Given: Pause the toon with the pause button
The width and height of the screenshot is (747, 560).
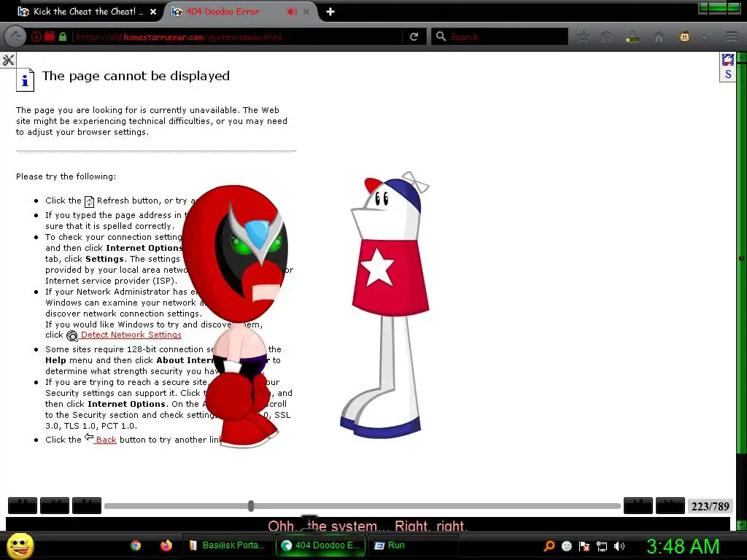Looking at the screenshot, I should [23, 506].
